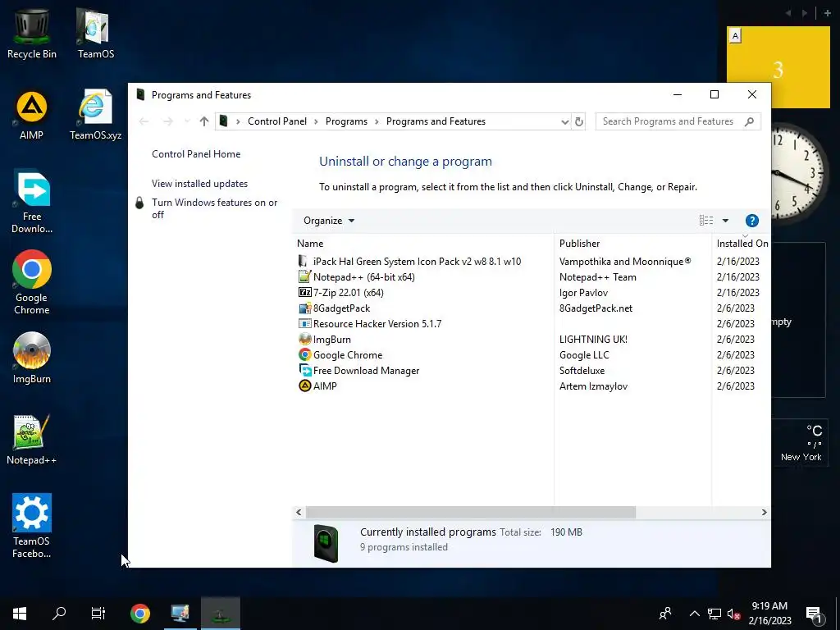
Task: Open the TeamOS Facebook desktop shortcut
Action: tap(32, 526)
